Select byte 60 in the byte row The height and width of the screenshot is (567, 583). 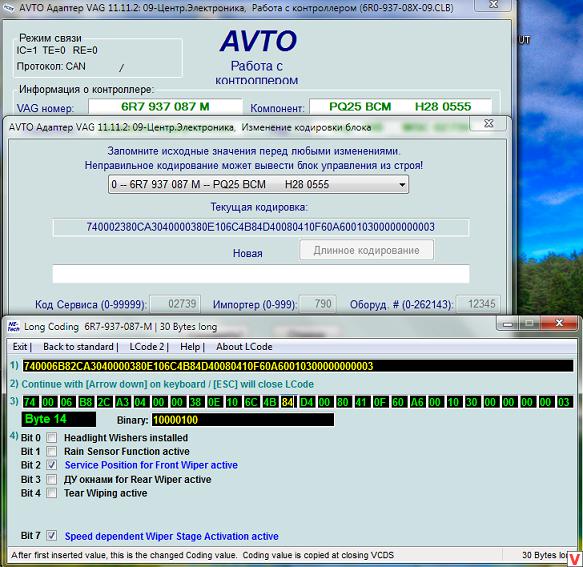click(x=398, y=402)
